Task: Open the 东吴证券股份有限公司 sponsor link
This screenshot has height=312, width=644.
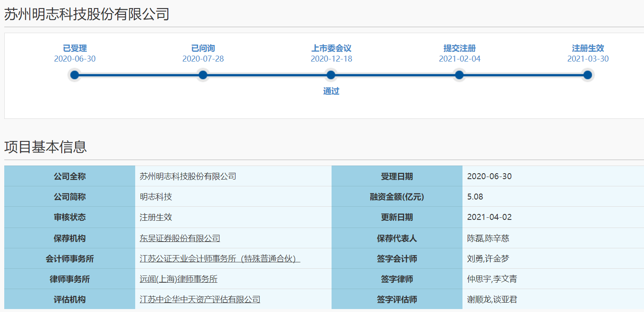Action: pos(180,238)
